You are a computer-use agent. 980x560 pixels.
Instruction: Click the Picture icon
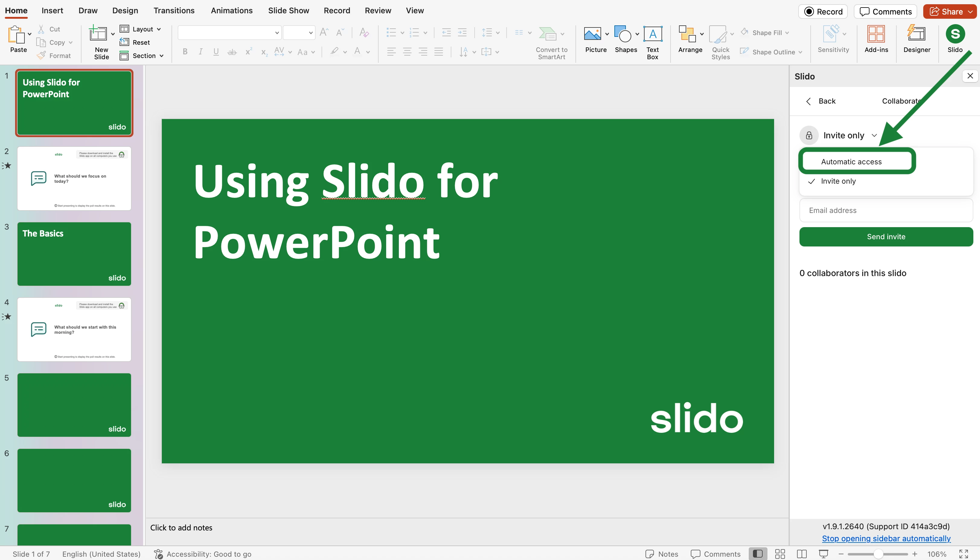[x=592, y=34]
